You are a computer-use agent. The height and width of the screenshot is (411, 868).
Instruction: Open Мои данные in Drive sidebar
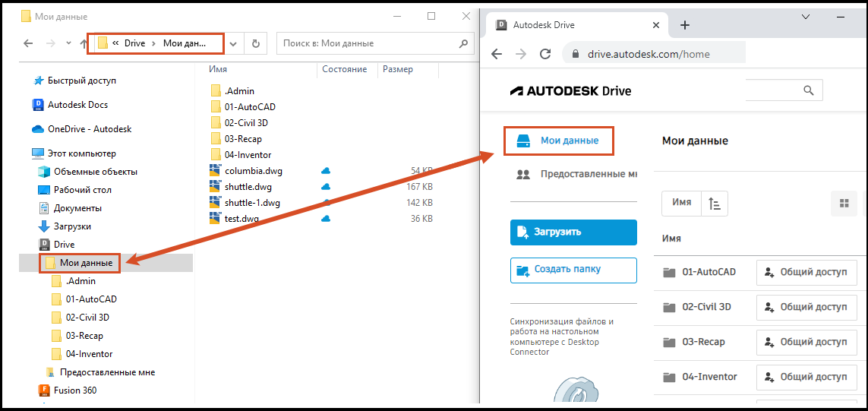(x=559, y=141)
